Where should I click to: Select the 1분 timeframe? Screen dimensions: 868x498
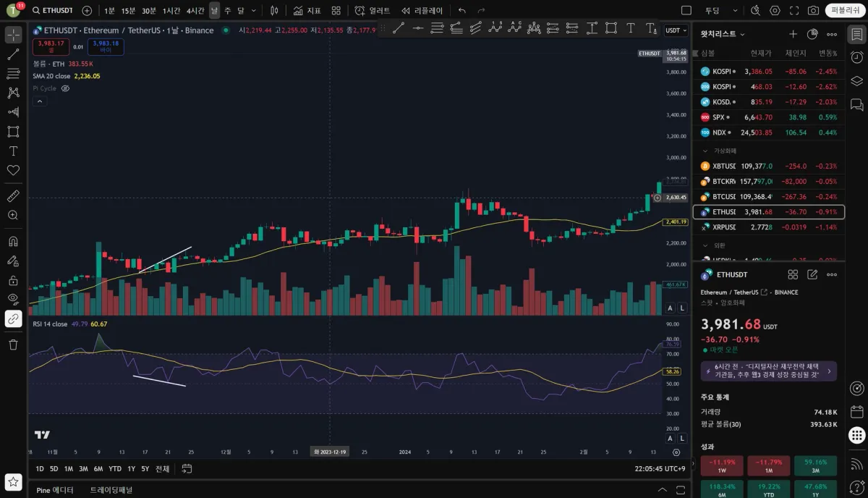tap(109, 11)
